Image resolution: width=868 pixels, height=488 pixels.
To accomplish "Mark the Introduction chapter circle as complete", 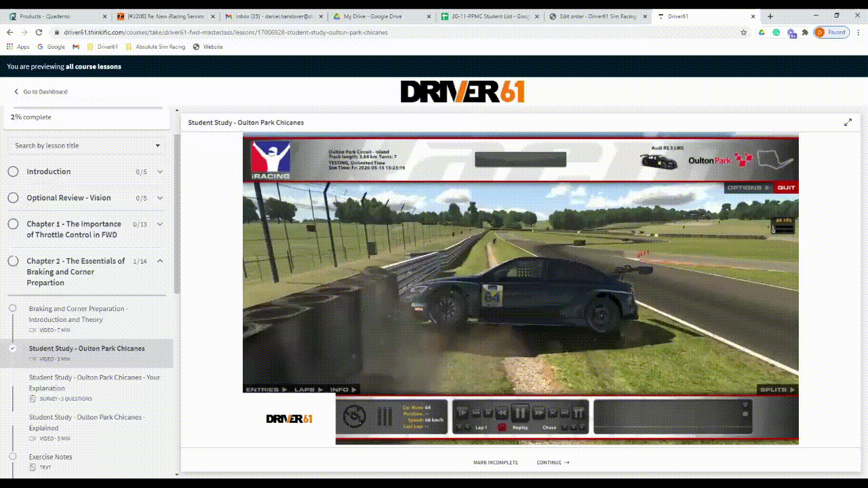I will pyautogui.click(x=13, y=171).
